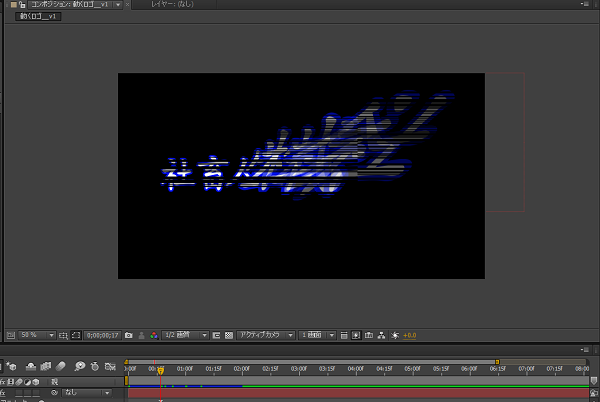Click the yellow current time indicator

(160, 370)
